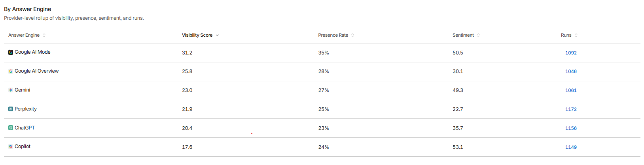
Task: Toggle Visibility Score sort chevron
Action: point(217,35)
